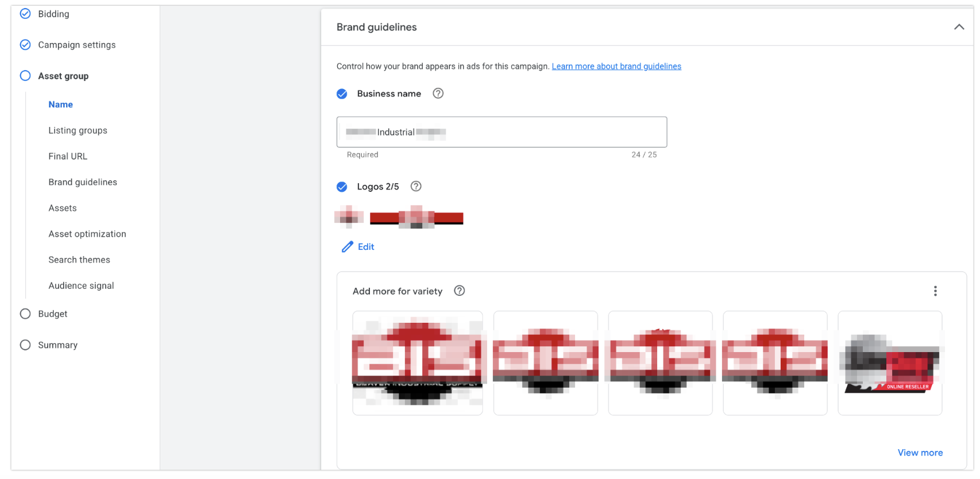Open the Campaign settings step
The height and width of the screenshot is (479, 980).
[77, 45]
